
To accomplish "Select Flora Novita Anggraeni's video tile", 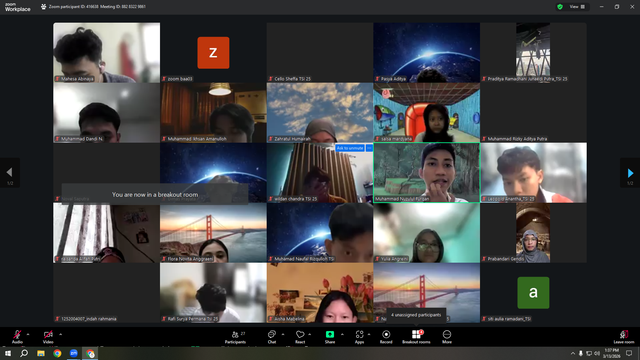I will tap(213, 233).
